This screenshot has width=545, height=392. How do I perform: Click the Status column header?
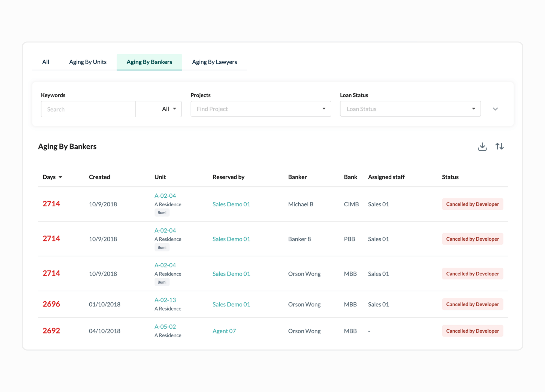(x=450, y=177)
